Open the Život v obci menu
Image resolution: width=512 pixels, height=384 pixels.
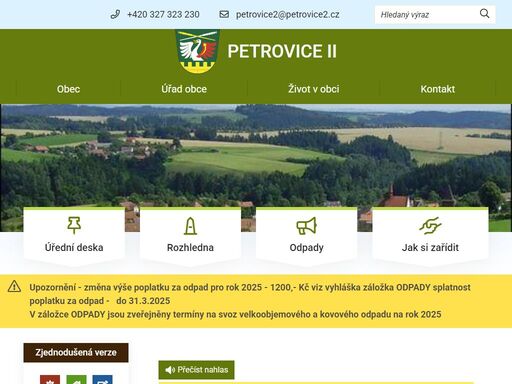tap(314, 89)
